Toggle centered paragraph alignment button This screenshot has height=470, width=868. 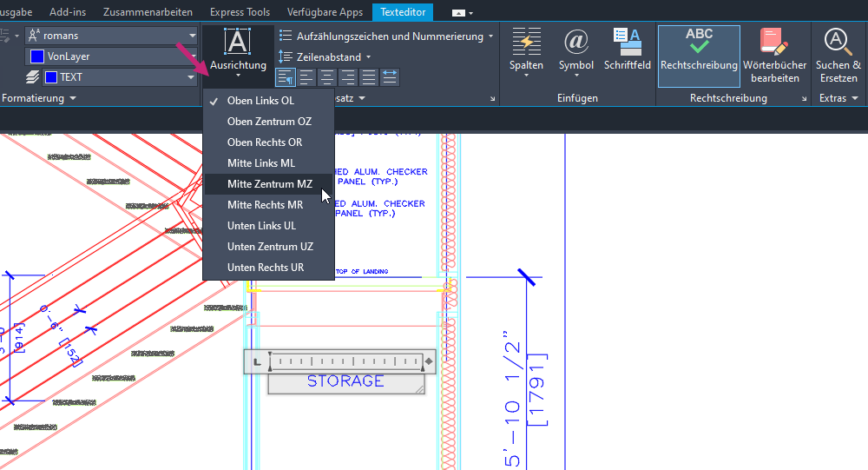(x=327, y=77)
